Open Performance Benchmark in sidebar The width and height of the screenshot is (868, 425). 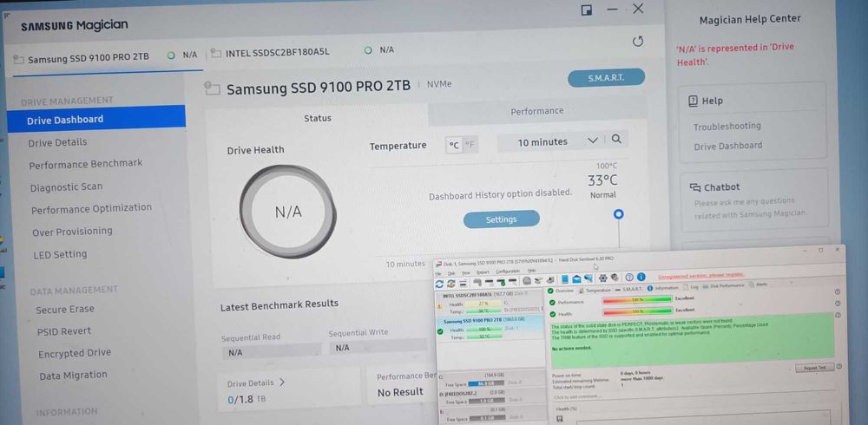click(x=86, y=164)
